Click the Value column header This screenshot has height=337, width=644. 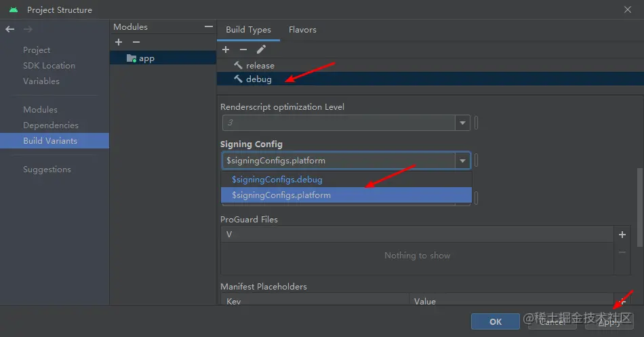[511, 301]
